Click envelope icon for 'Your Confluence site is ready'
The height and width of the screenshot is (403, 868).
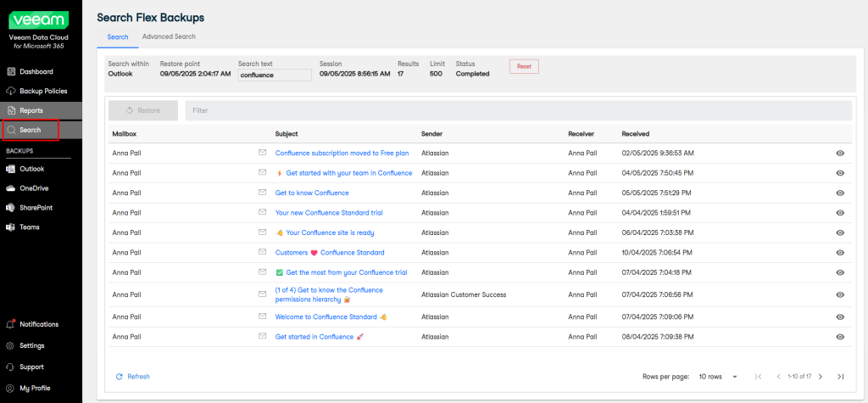[x=263, y=232]
